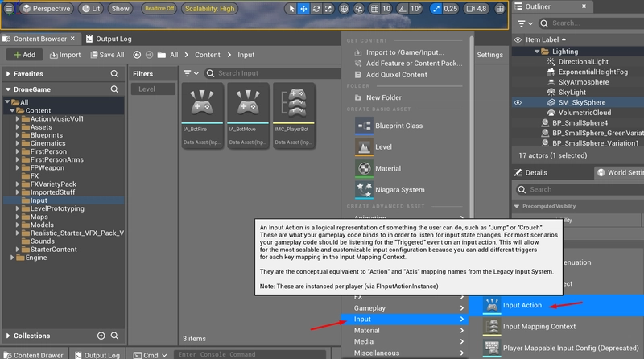644x359 pixels.
Task: Click the Content breadcrumb path segment
Action: tap(208, 55)
